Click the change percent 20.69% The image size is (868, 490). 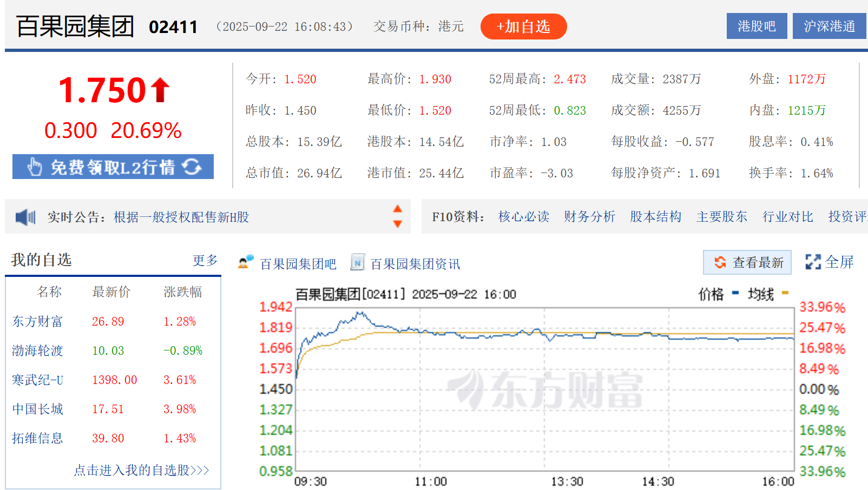coord(146,130)
